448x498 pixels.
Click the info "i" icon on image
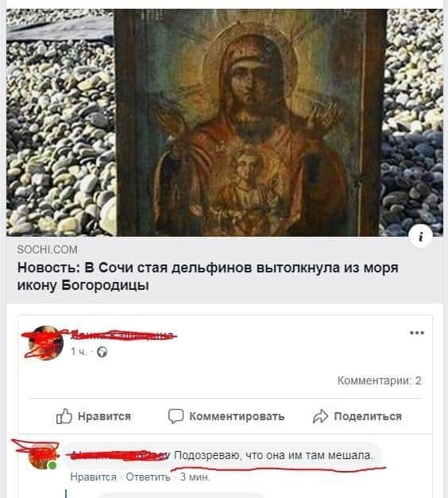(x=421, y=237)
